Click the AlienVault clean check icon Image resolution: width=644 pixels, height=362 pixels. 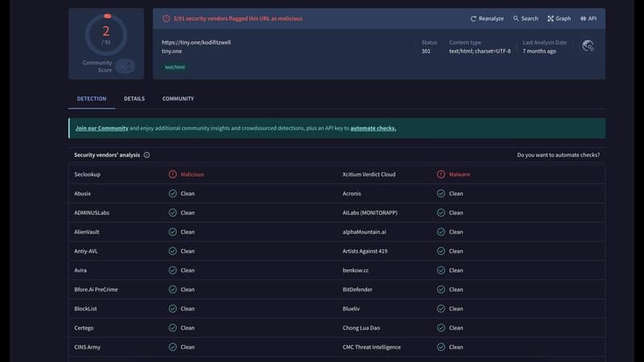pos(172,232)
